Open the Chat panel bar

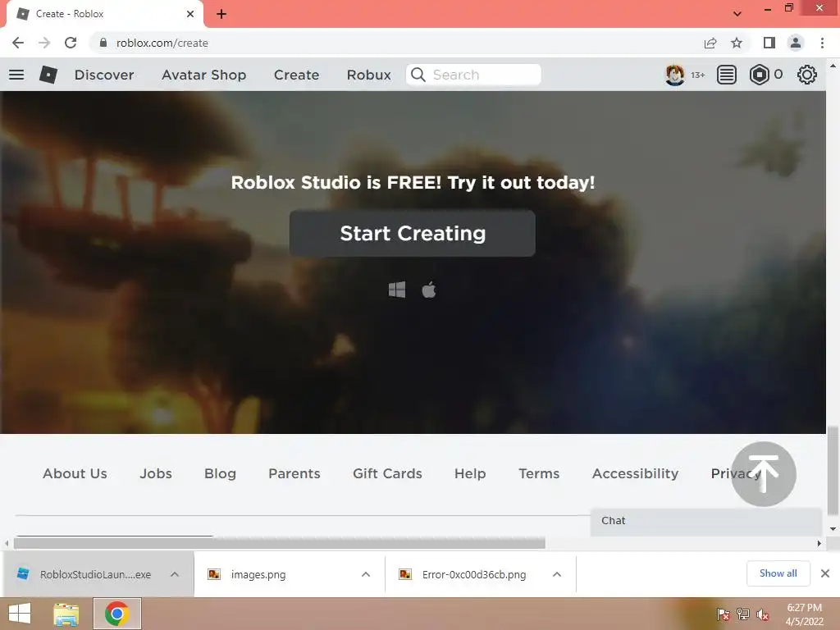(706, 521)
